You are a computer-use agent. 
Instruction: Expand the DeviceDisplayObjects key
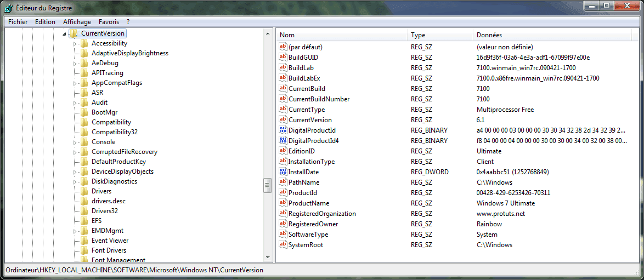(75, 172)
